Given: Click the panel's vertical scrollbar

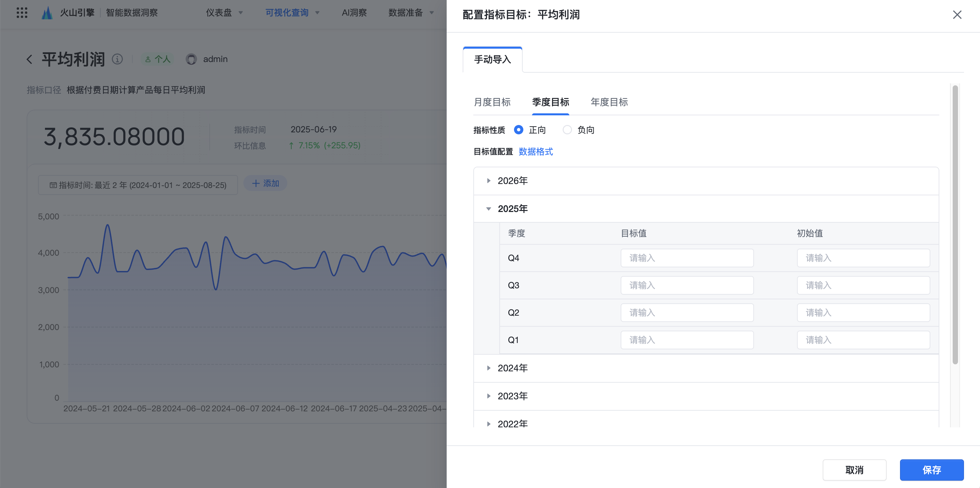Looking at the screenshot, I should (955, 224).
